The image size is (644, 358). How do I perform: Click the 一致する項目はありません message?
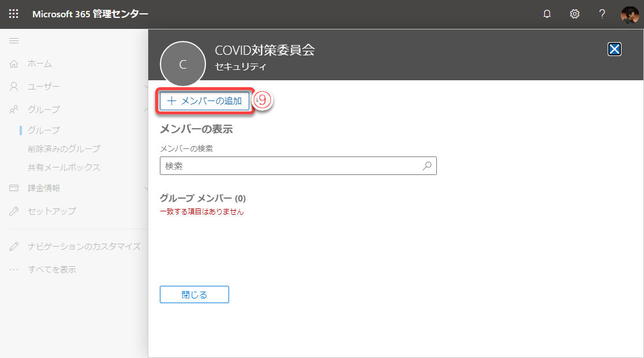(x=201, y=212)
